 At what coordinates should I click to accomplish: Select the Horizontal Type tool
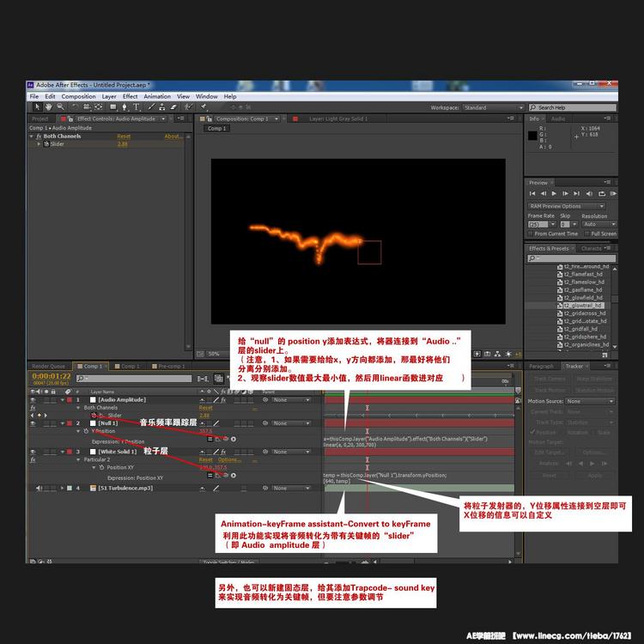136,107
